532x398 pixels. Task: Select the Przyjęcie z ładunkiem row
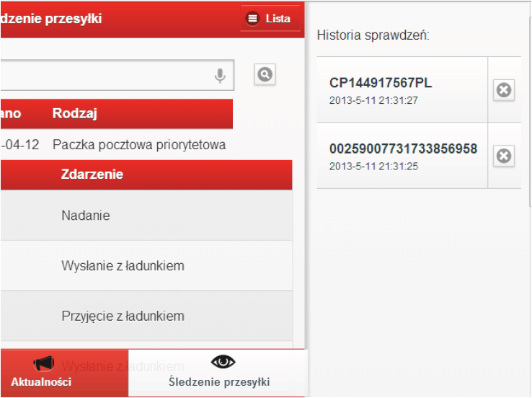coord(146,316)
